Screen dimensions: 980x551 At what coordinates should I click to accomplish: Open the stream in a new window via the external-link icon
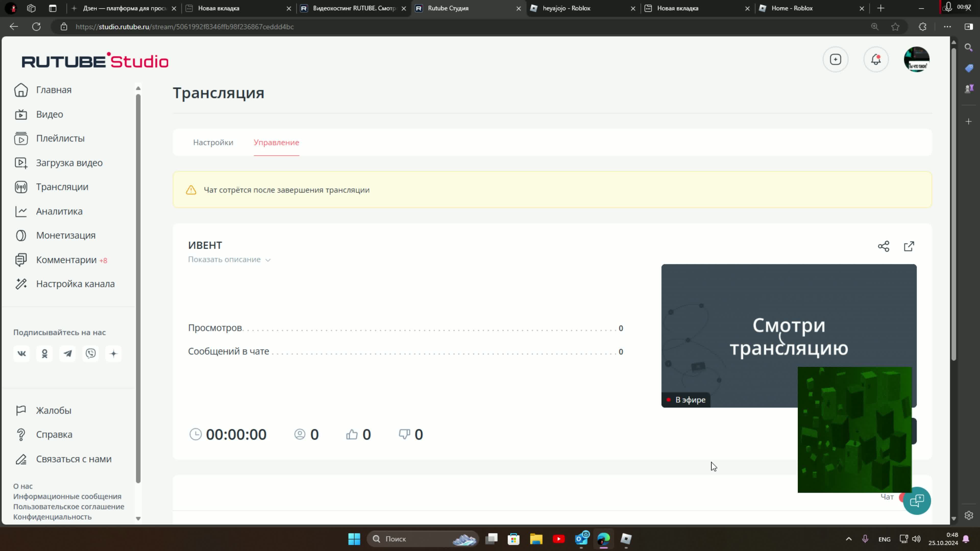coord(909,246)
